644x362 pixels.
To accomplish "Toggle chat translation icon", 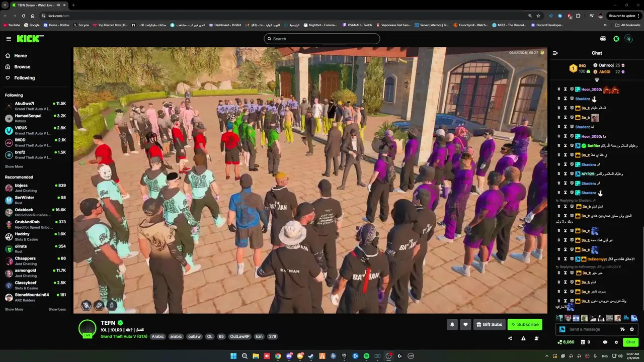I will [622, 329].
